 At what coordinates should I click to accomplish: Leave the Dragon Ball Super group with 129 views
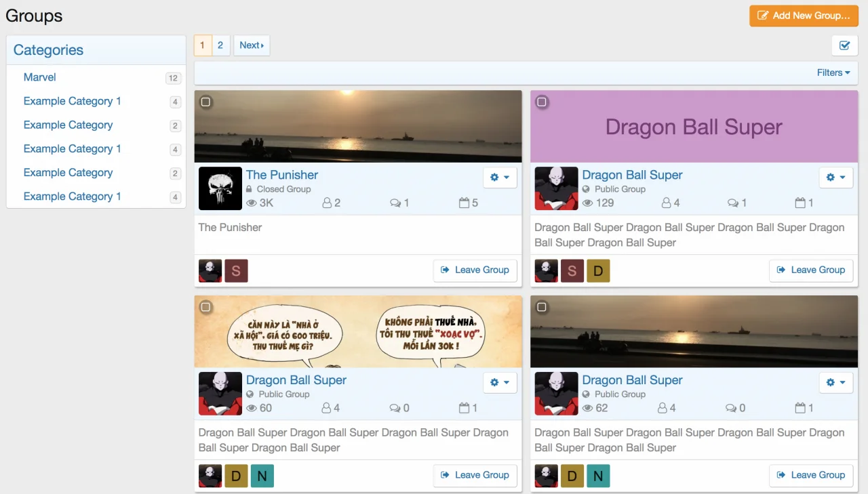point(811,270)
